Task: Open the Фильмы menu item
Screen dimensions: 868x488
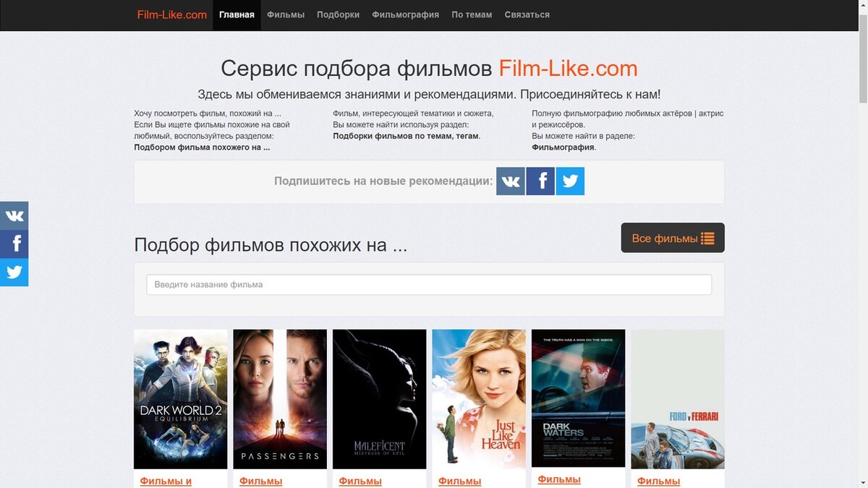Action: click(286, 14)
